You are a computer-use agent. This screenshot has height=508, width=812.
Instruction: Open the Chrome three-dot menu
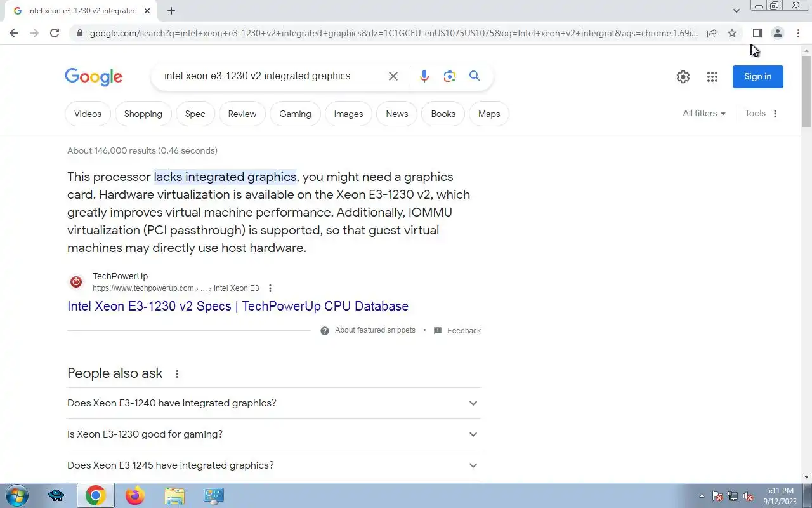coord(798,33)
